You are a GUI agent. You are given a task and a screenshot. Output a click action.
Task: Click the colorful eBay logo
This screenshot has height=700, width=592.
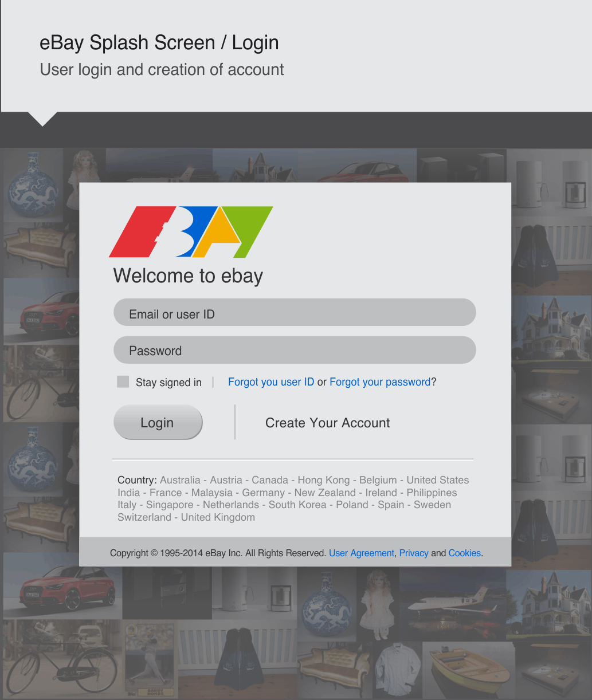191,232
